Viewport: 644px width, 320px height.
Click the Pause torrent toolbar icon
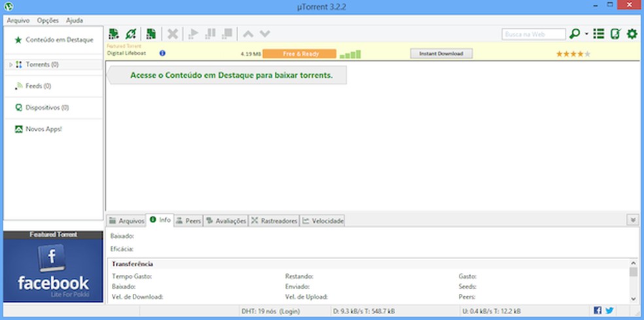[x=210, y=34]
